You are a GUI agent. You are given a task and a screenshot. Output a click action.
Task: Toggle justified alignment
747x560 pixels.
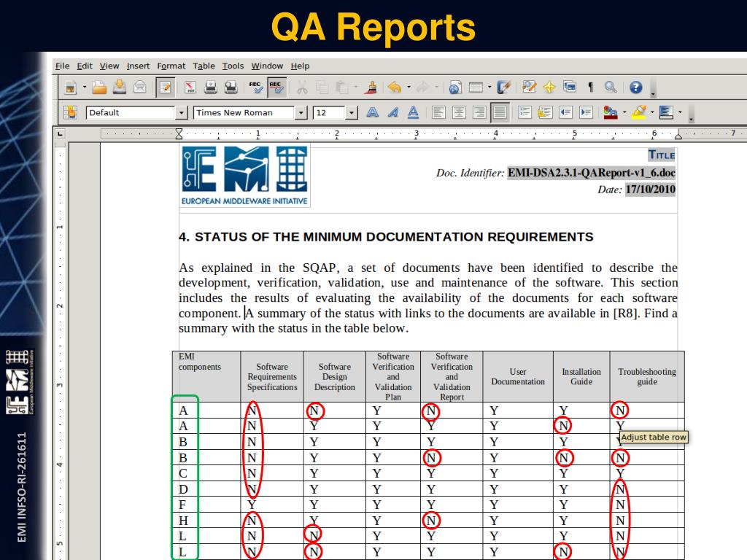(x=500, y=113)
